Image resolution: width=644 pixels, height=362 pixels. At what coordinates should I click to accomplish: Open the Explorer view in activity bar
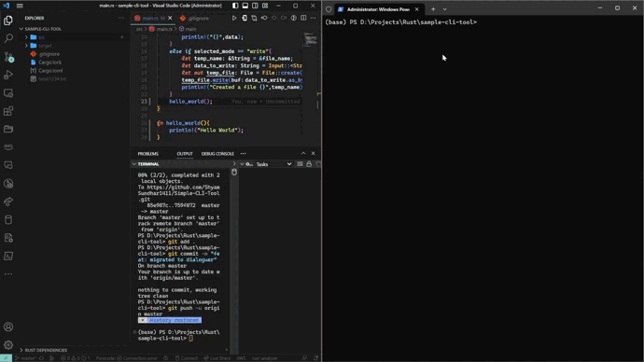tap(8, 21)
